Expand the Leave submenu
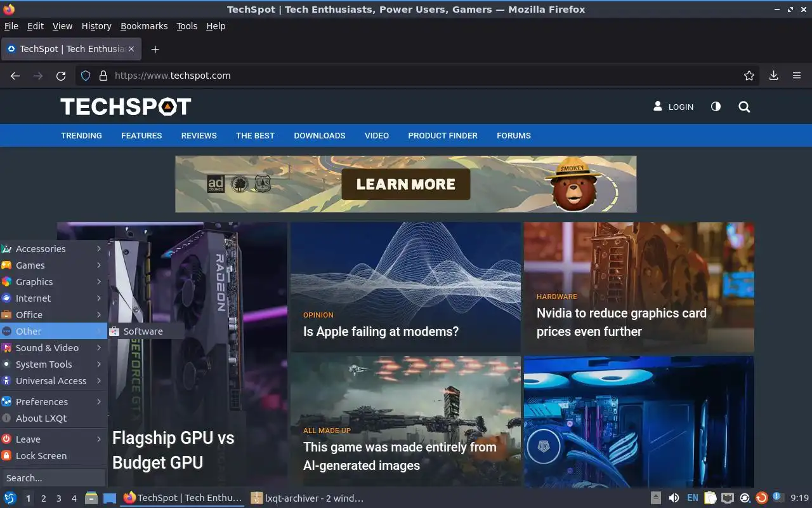Viewport: 812px width, 508px height. [x=53, y=439]
